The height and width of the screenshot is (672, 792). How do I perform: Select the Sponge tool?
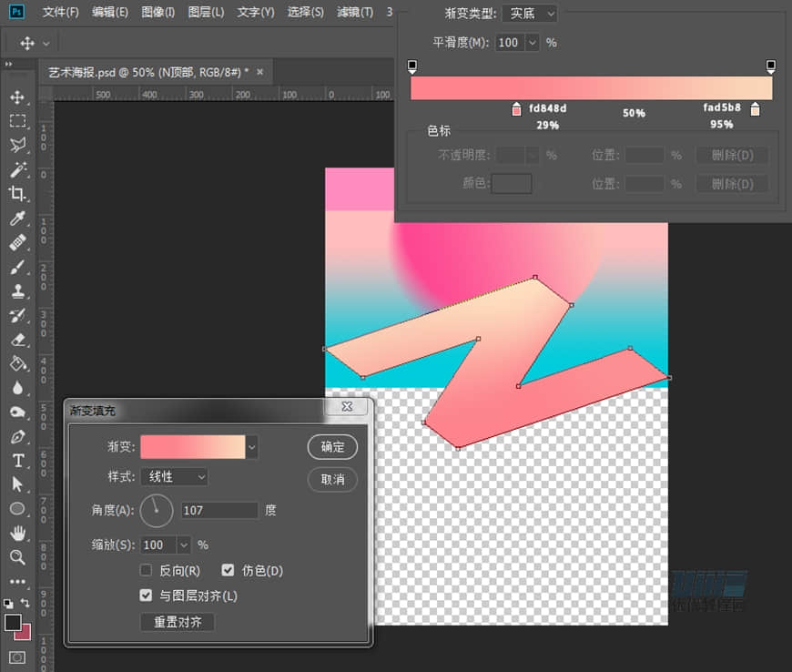coord(17,412)
